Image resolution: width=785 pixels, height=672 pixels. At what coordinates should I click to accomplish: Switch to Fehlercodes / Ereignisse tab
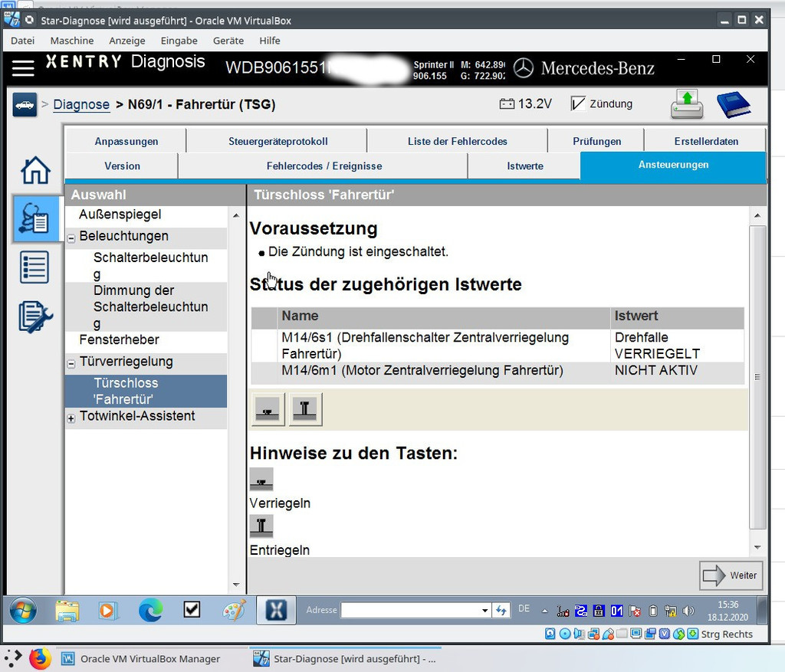click(x=324, y=166)
